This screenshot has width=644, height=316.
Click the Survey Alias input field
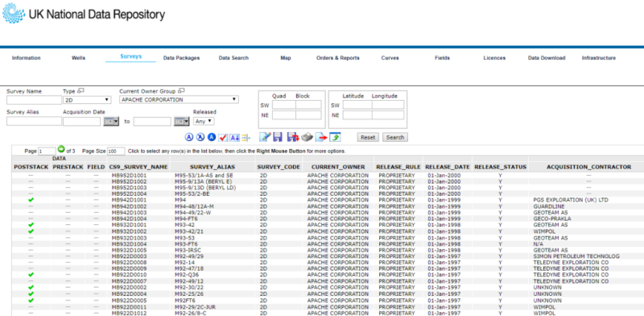(34, 122)
